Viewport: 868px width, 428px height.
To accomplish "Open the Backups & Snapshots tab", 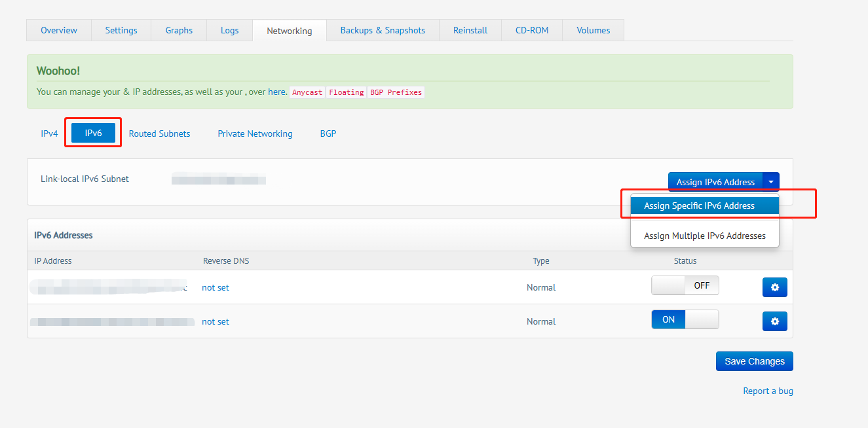I will 383,30.
